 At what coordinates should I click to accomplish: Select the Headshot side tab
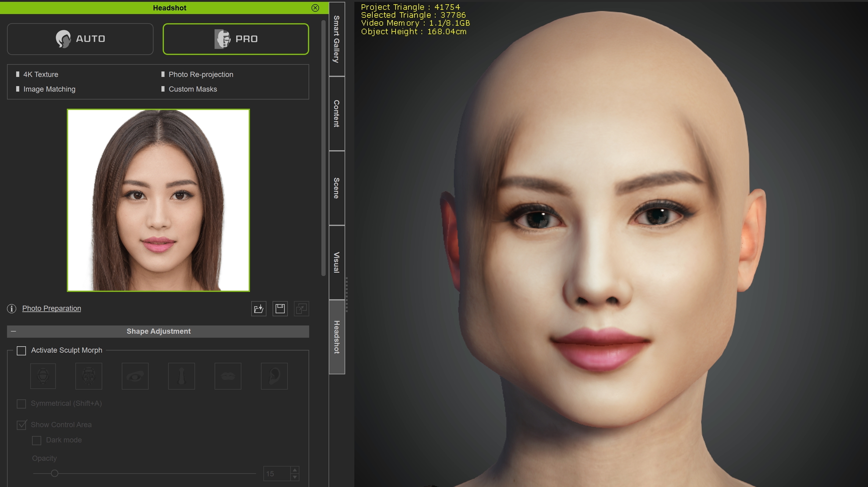[x=336, y=337]
